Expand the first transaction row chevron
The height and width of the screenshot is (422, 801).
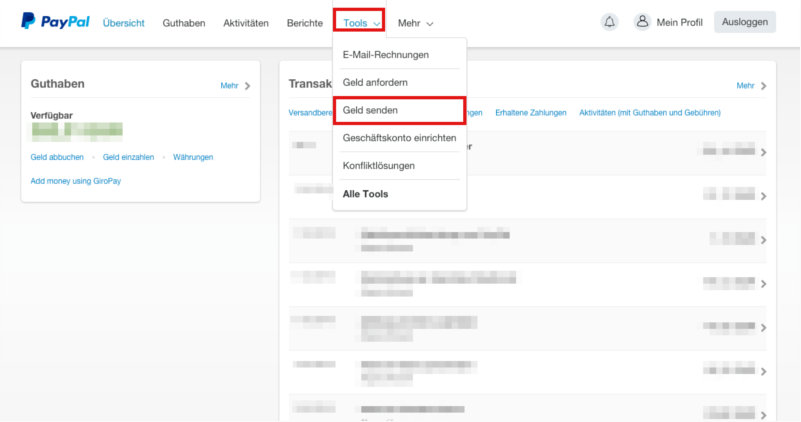[763, 152]
